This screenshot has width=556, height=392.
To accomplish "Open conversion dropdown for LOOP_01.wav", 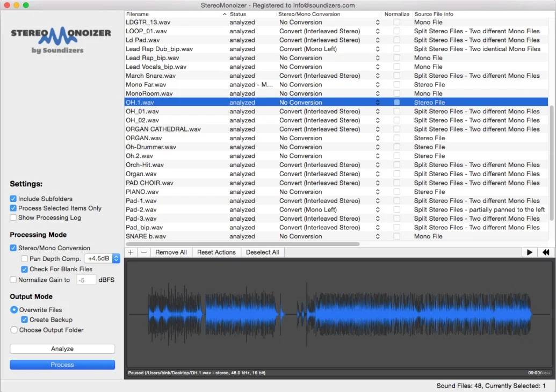I will pos(378,31).
